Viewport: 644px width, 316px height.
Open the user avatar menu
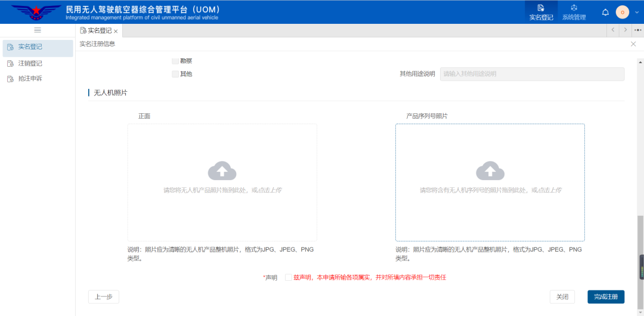click(622, 12)
